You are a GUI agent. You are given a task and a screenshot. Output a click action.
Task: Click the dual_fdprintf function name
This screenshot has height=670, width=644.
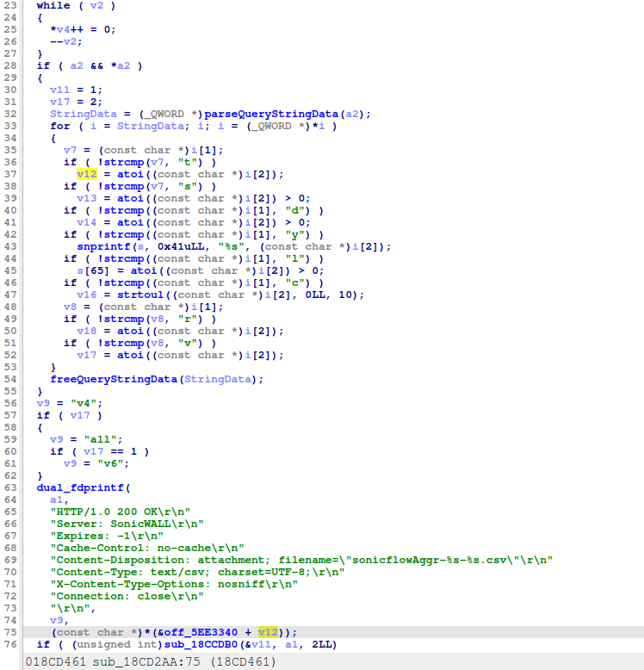click(x=76, y=487)
